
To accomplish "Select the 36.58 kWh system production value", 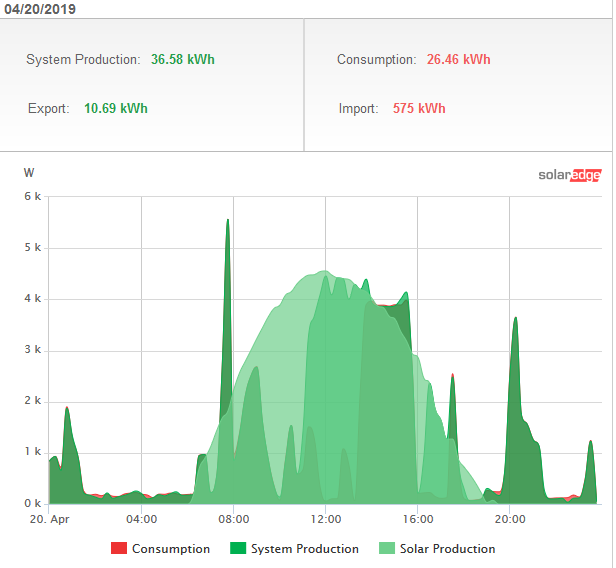I will tap(183, 60).
